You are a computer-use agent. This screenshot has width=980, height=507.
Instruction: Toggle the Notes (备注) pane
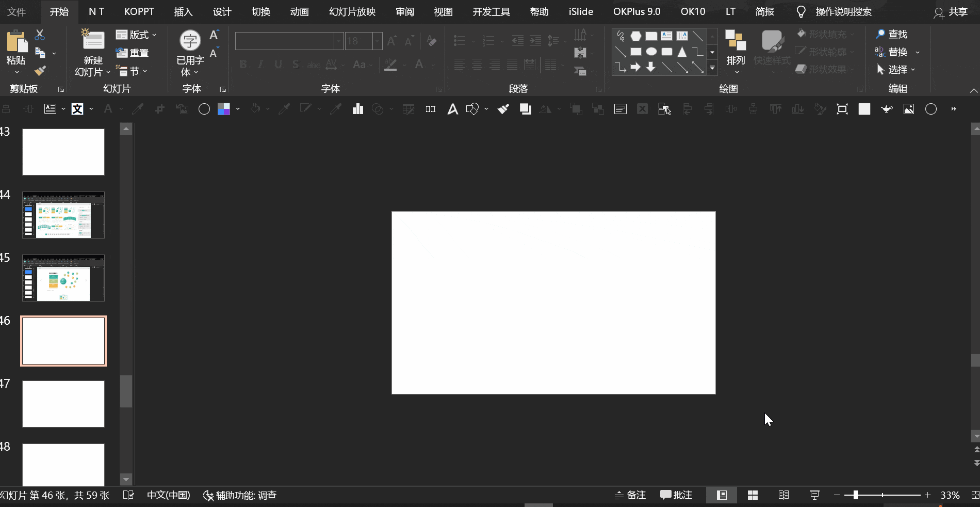(x=630, y=495)
